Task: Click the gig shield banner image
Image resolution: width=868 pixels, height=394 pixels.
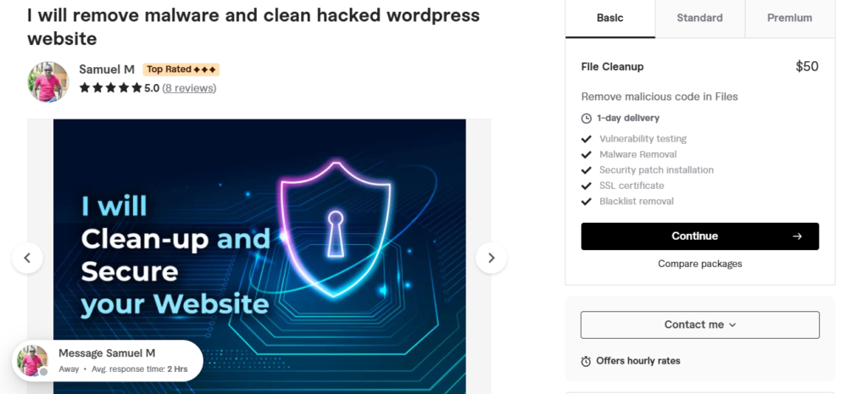Action: pos(259,256)
